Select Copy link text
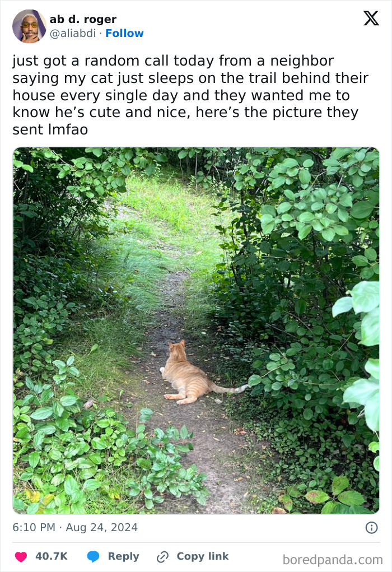 click(203, 556)
